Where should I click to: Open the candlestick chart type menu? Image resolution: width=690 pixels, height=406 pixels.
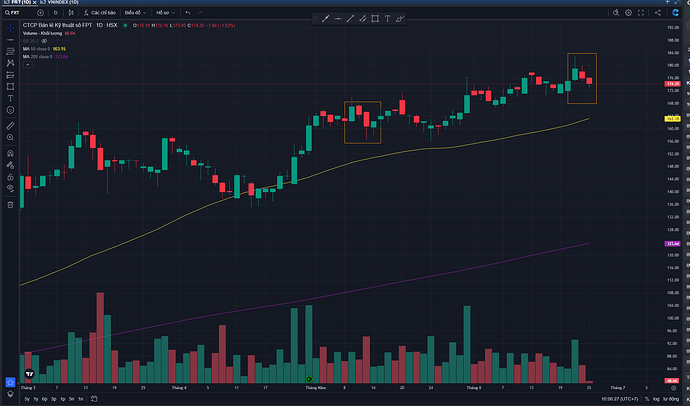[x=71, y=13]
